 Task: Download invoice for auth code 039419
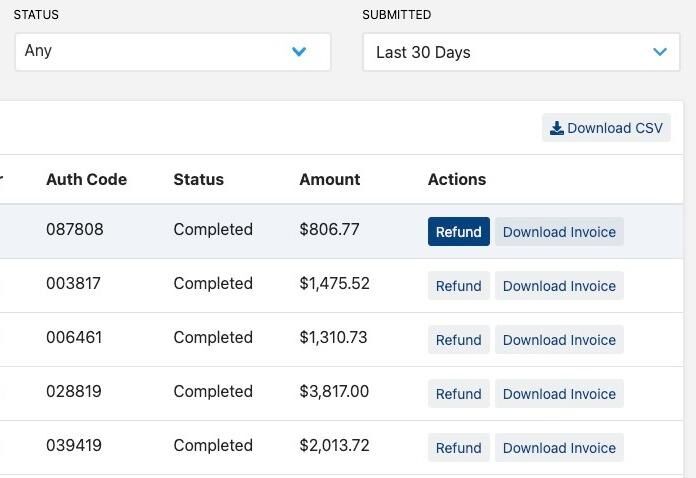point(559,447)
